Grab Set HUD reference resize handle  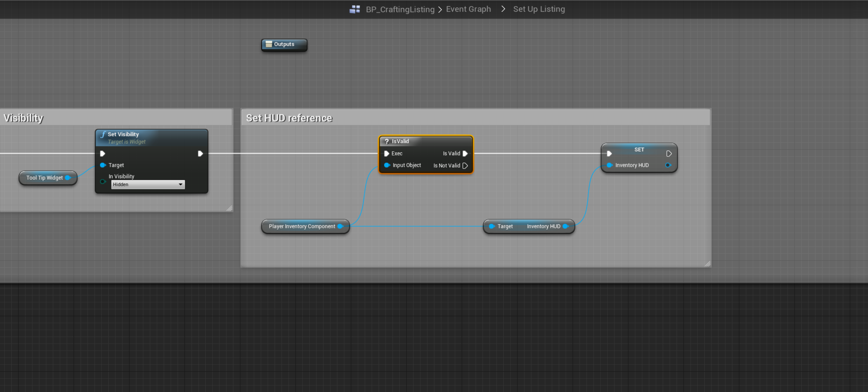707,264
